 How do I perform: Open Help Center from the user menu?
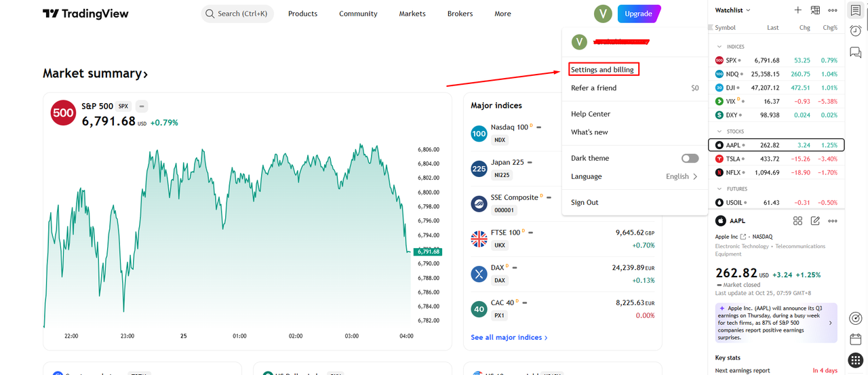591,114
